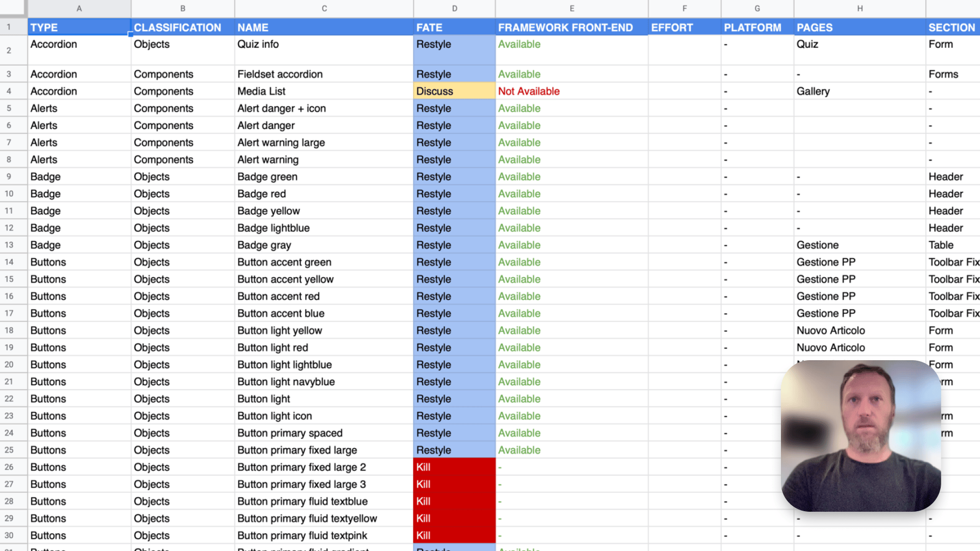Viewport: 980px width, 551px height.
Task: Select the 'Button accent green' cell
Action: point(324,262)
